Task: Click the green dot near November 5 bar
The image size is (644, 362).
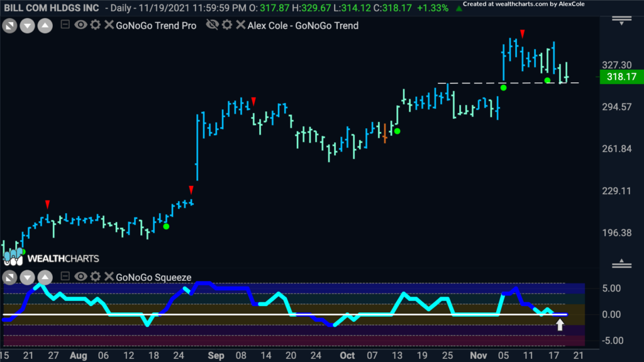Action: coord(504,88)
